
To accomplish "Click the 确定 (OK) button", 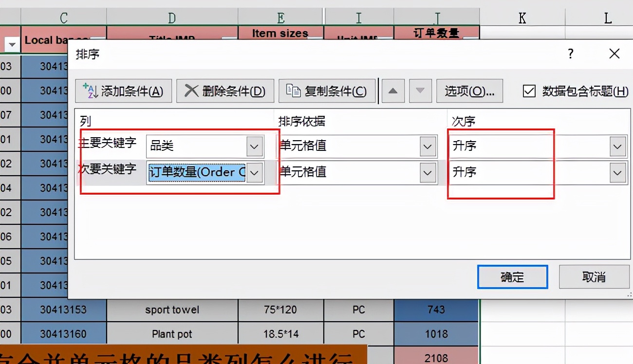I will coord(512,276).
